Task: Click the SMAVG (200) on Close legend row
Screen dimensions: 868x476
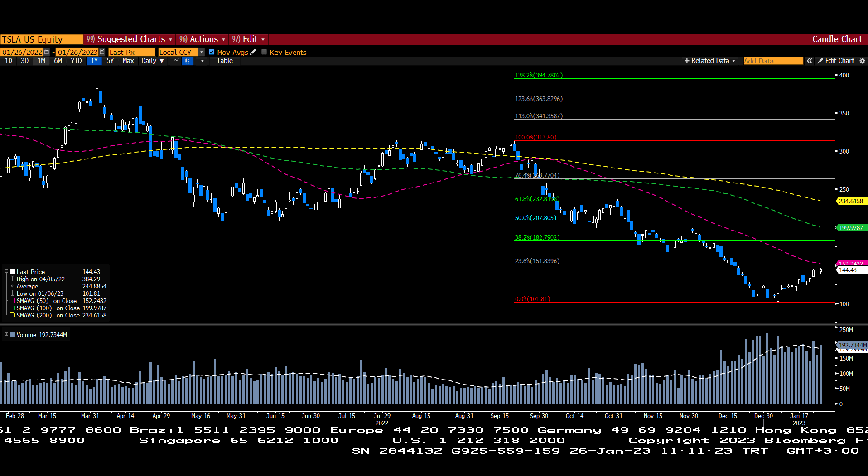Action: click(x=58, y=315)
